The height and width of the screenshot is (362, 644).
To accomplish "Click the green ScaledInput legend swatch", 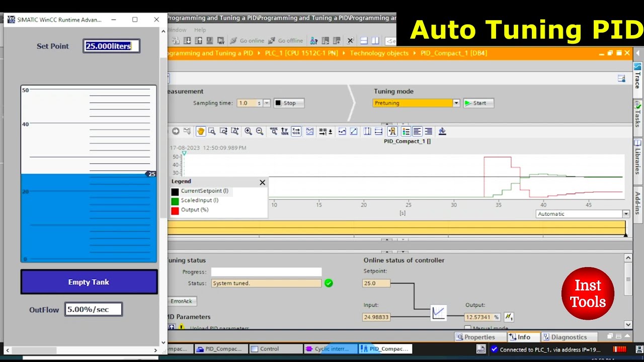I will click(175, 201).
